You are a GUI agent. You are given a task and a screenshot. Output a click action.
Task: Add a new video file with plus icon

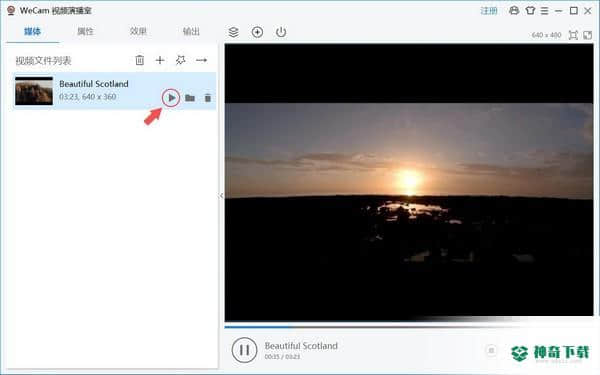(x=160, y=60)
